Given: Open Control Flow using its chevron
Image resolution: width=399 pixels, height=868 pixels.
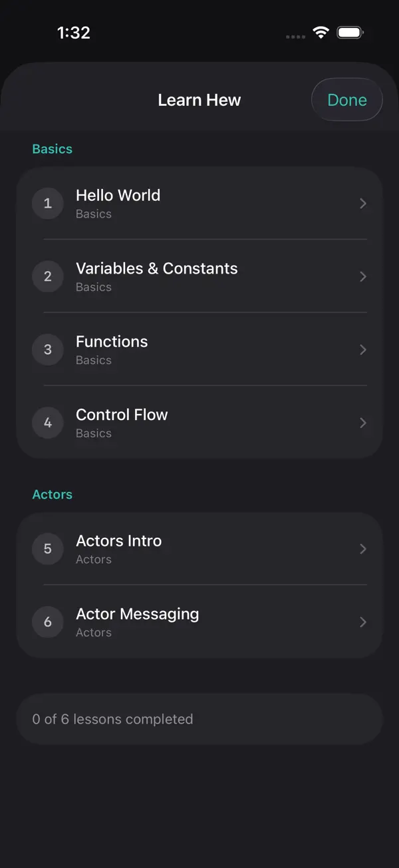Looking at the screenshot, I should pos(363,423).
